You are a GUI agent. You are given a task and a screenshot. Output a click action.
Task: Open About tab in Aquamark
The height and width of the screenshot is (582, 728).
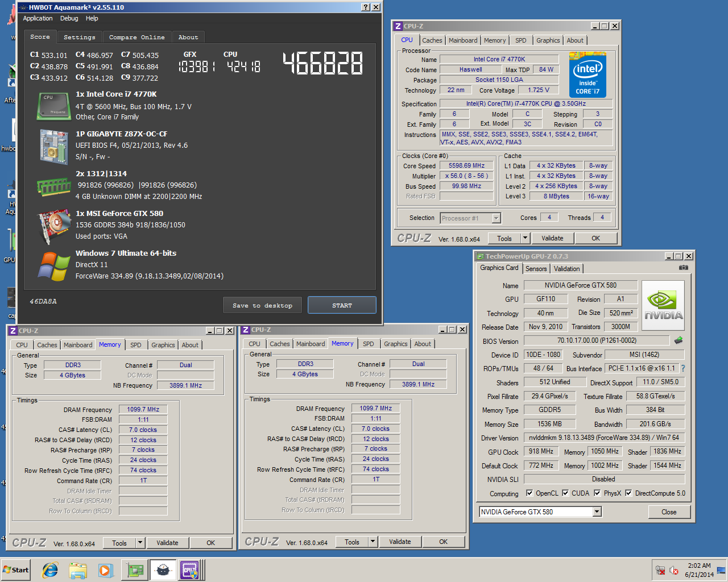[x=188, y=37]
